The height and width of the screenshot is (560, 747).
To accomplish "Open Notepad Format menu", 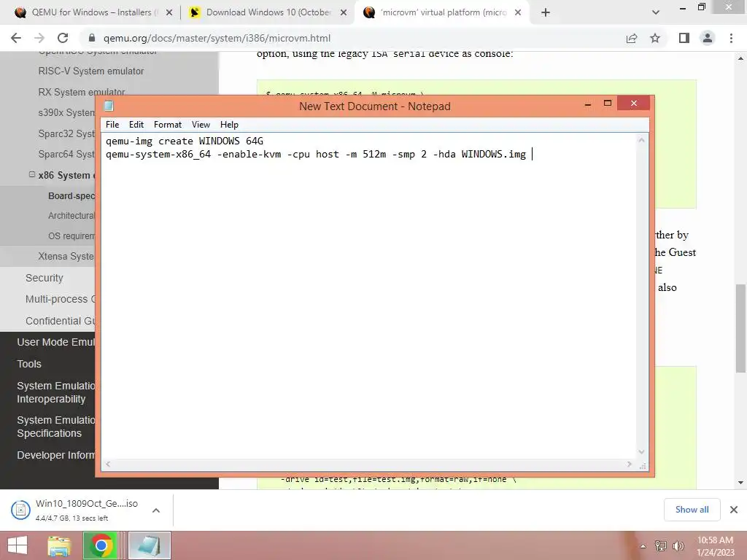I will (168, 124).
